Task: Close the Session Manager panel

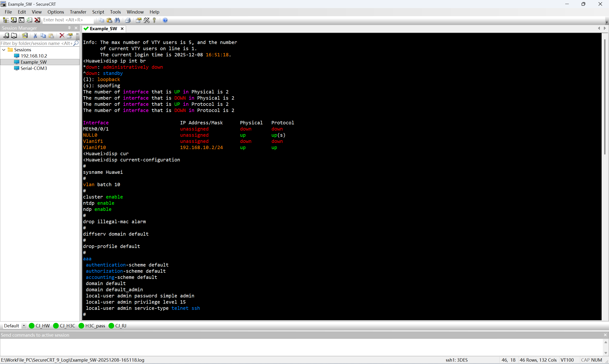Action: (76, 28)
